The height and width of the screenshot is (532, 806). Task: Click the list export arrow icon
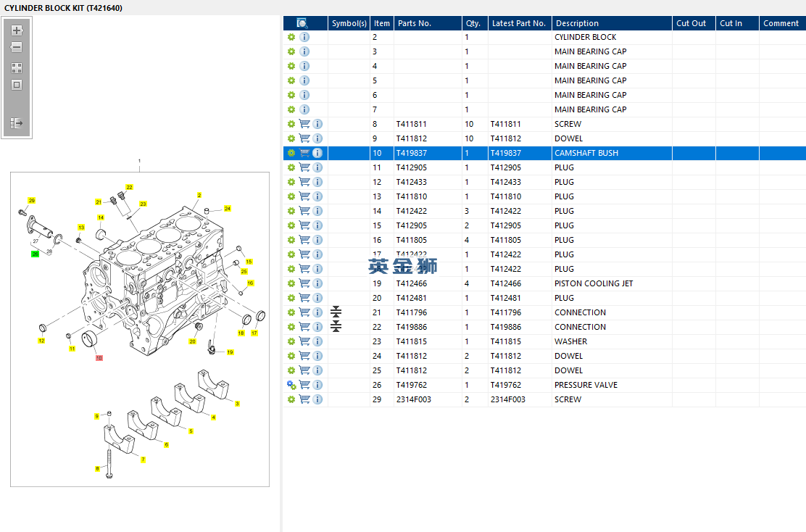pos(17,124)
